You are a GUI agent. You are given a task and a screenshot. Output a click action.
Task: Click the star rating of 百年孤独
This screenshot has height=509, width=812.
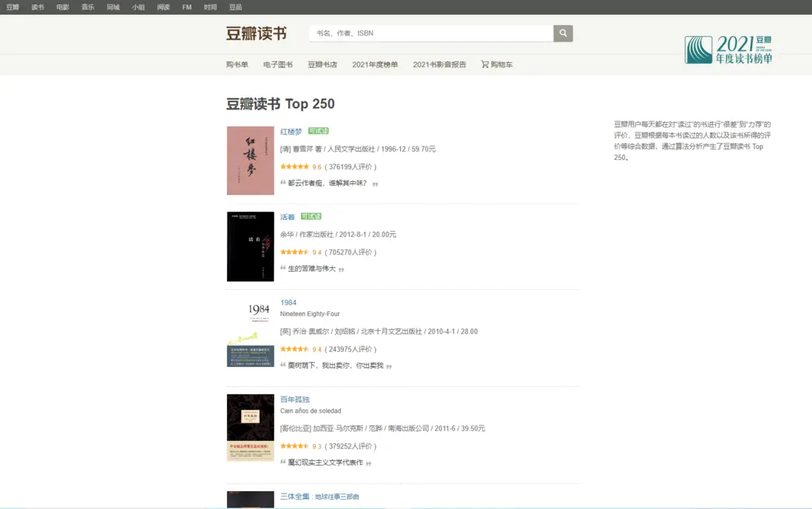point(294,446)
